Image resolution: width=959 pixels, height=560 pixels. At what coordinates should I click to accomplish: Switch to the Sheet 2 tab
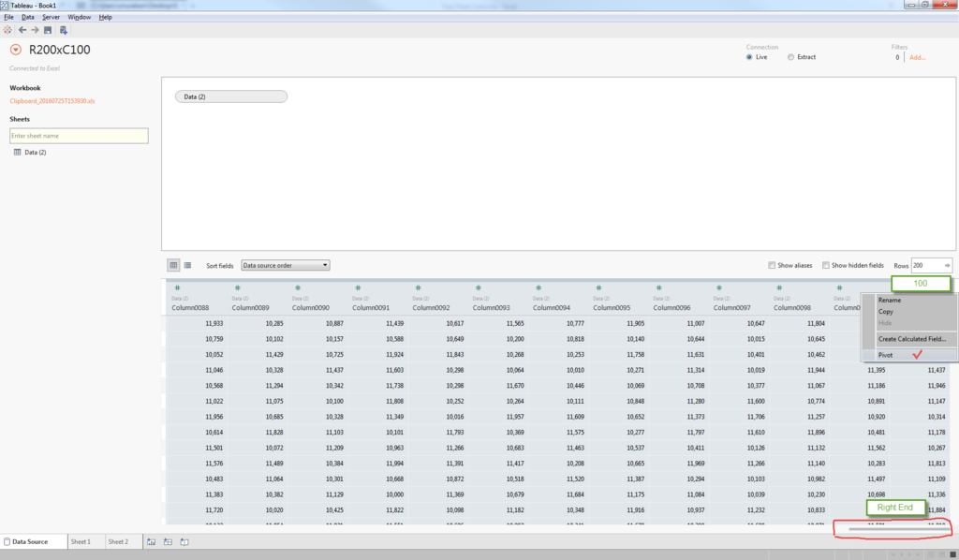click(119, 541)
